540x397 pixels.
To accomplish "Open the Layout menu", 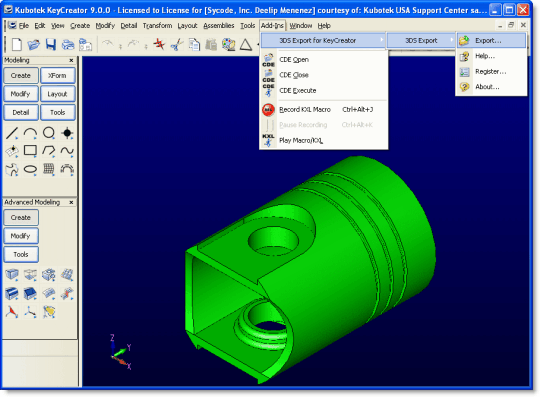I will coord(187,26).
